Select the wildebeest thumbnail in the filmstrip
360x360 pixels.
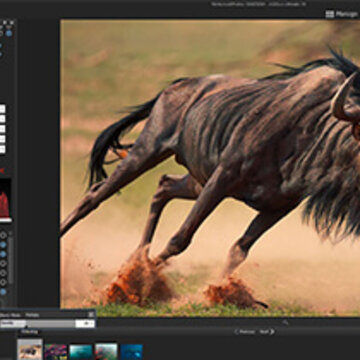[30, 350]
